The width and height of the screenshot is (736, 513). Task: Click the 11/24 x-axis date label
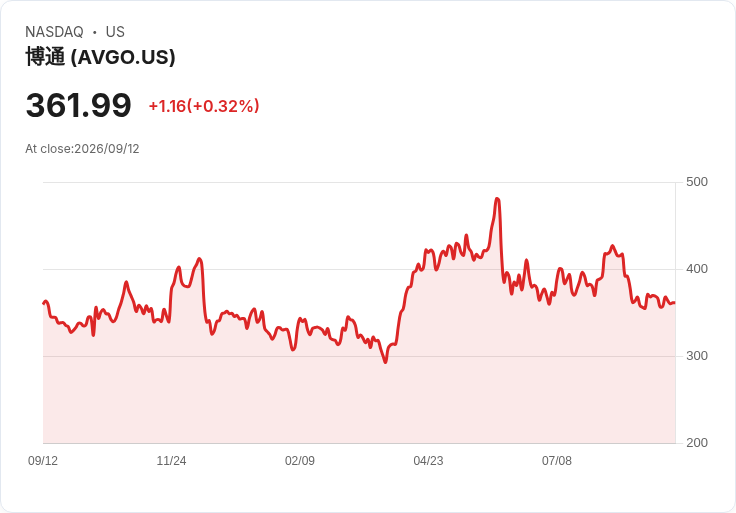point(171,461)
